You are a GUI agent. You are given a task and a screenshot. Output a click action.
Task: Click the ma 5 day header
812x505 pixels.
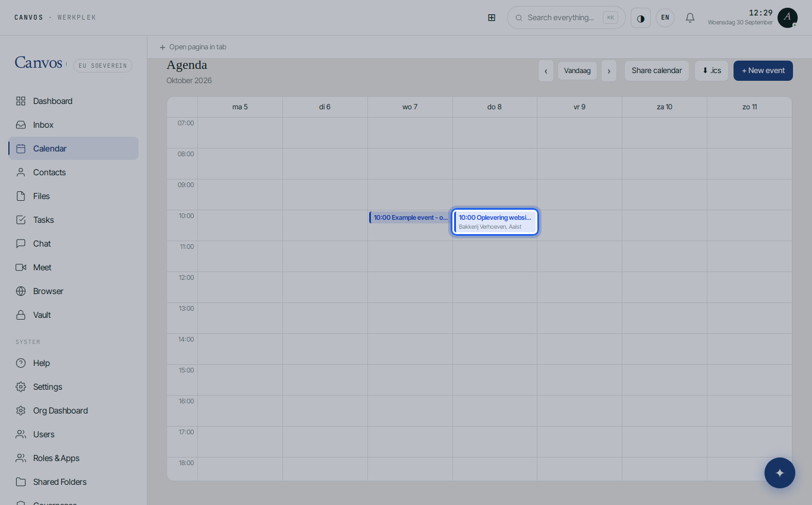[240, 107]
